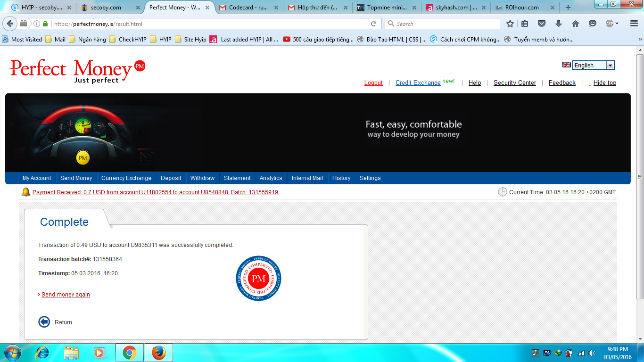This screenshot has width=644, height=362.
Task: Switch to the HYIP - secoby tab
Action: click(41, 8)
